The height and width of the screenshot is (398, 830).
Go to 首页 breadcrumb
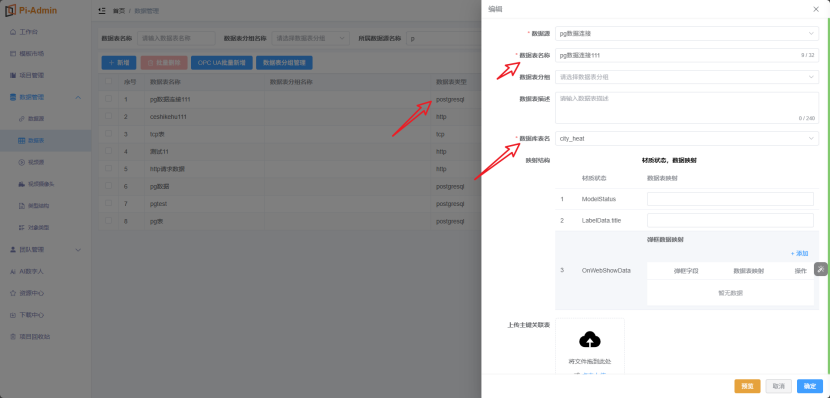(x=119, y=11)
